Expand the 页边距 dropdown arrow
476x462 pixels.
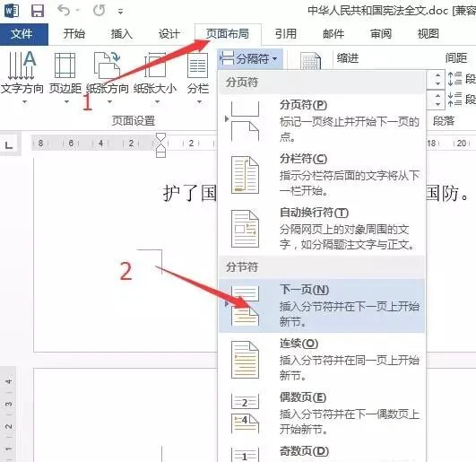pos(66,102)
